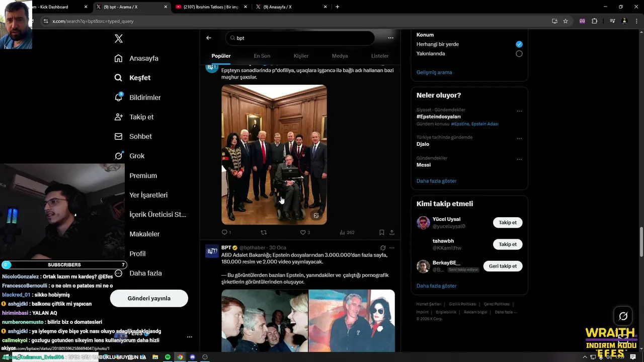Click Daha fazla göster under Kimi takip etmeli
Screen dimensions: 644x362
pos(437,286)
